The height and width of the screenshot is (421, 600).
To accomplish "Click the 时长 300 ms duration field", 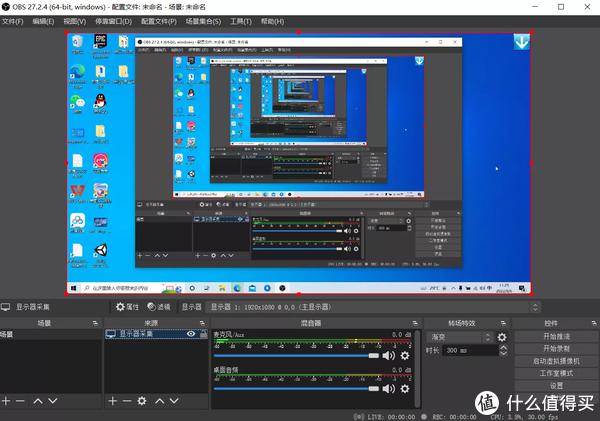I will [x=471, y=350].
